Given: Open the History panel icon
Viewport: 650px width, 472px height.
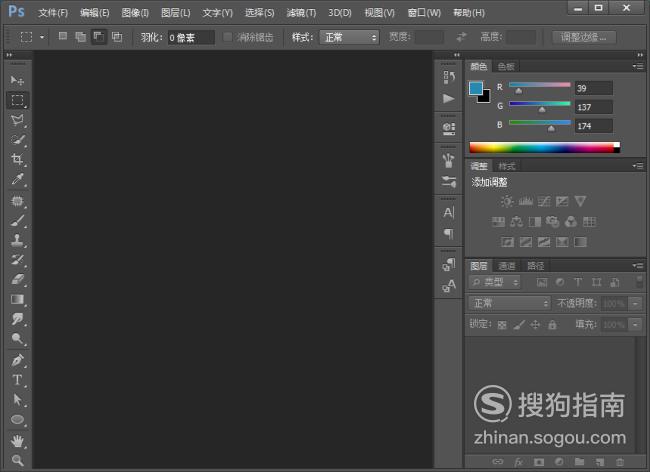Looking at the screenshot, I should click(x=449, y=77).
